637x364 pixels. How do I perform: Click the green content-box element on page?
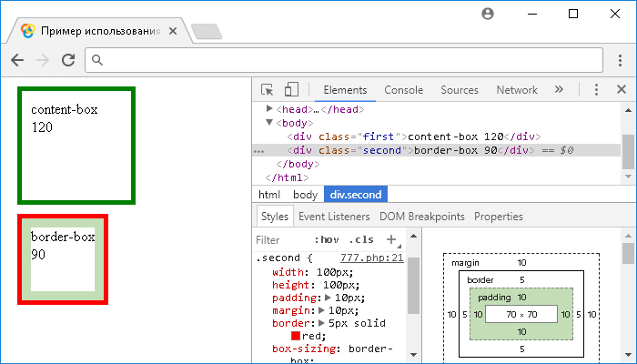pyautogui.click(x=76, y=146)
